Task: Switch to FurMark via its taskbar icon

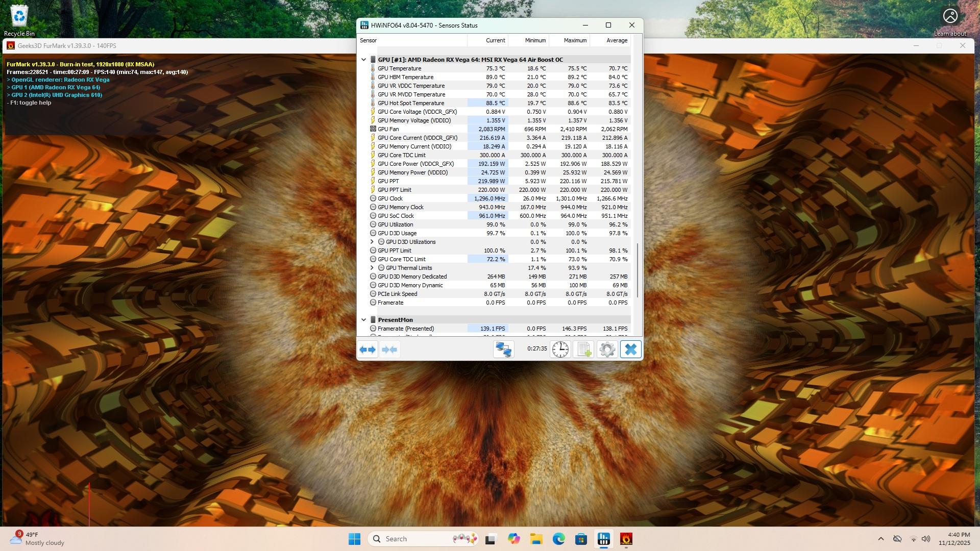Action: [626, 539]
